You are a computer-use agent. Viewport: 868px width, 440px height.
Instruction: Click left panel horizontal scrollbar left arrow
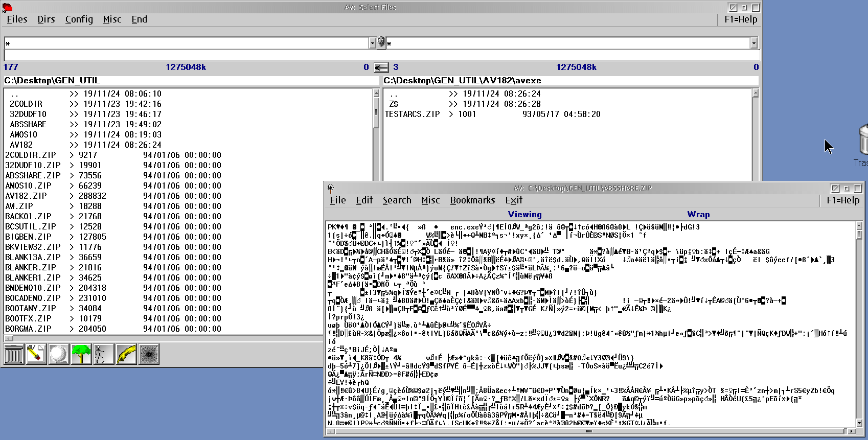click(9, 338)
